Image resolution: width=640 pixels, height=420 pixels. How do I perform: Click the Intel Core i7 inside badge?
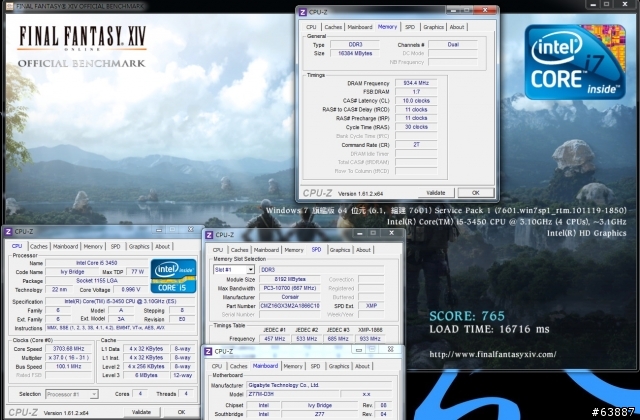tap(575, 62)
